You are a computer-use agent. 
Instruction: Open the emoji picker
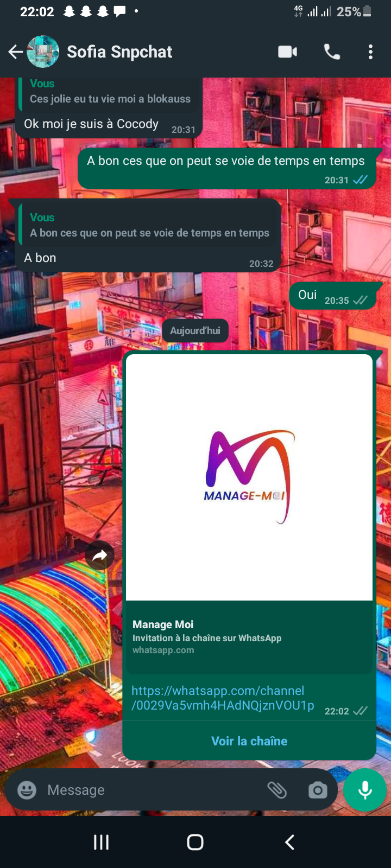(27, 790)
